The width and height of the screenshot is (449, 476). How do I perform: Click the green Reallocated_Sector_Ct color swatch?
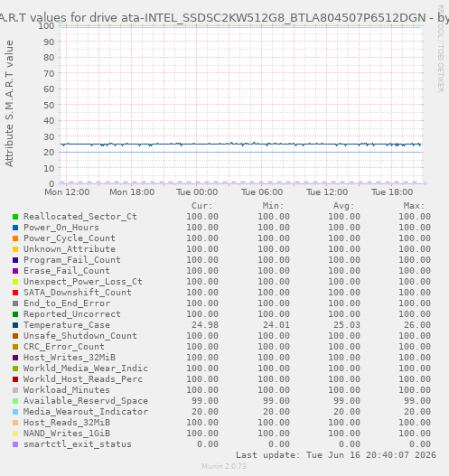15,217
